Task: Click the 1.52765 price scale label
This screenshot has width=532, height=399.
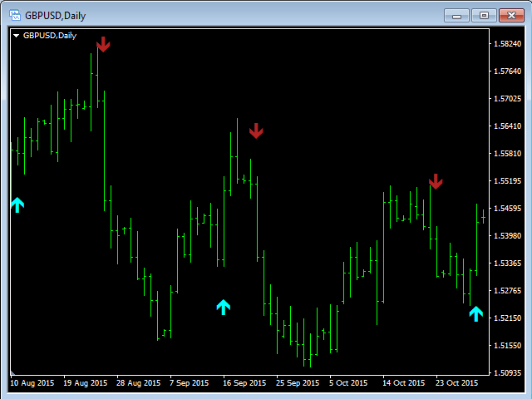Action: click(507, 291)
